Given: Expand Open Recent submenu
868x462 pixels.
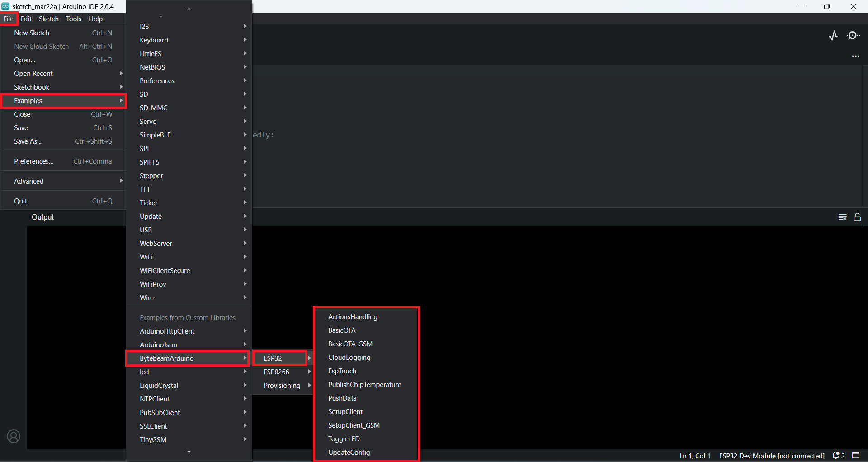Looking at the screenshot, I should pos(63,74).
